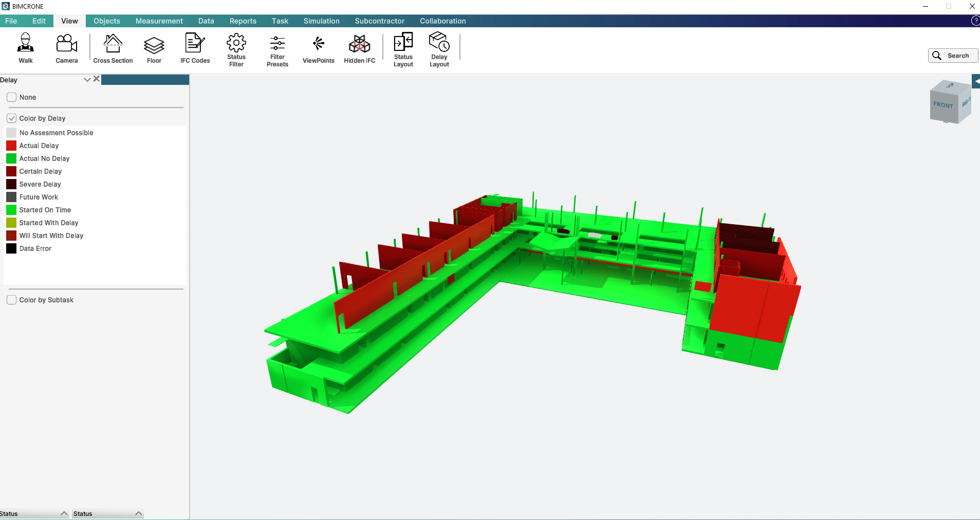Open the Simulation menu tab

321,21
